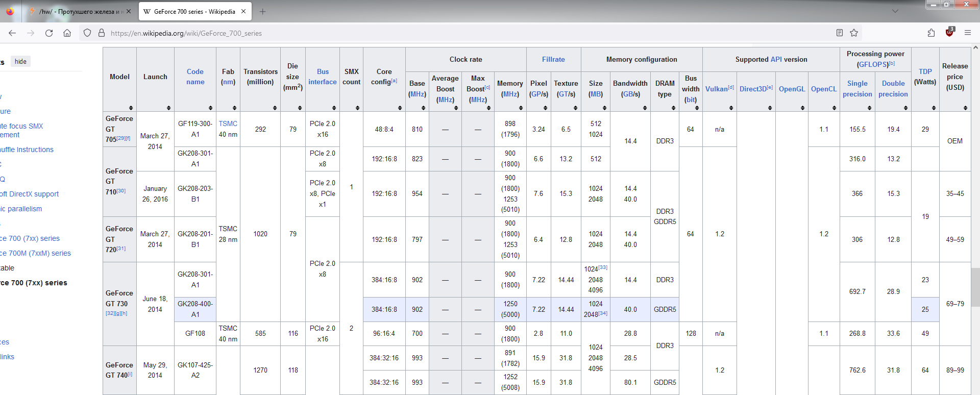Toggle sort on the Model column
Image resolution: width=980 pixels, height=395 pixels.
click(x=131, y=108)
